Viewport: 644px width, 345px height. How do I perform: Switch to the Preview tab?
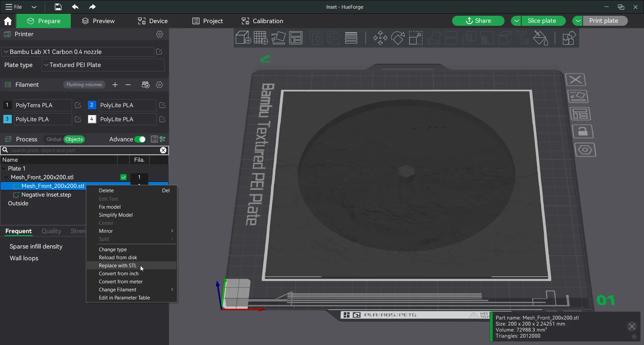[x=98, y=21]
